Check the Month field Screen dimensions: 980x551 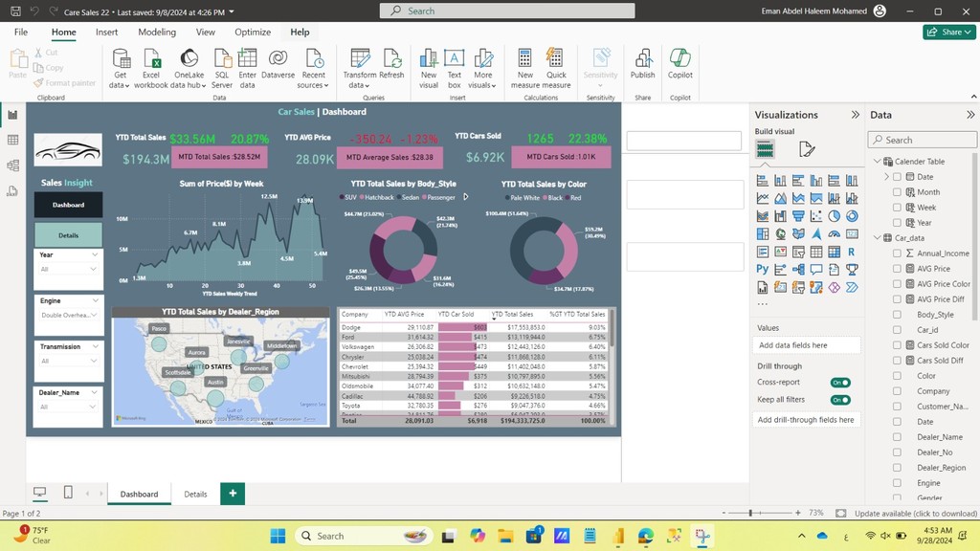pyautogui.click(x=897, y=192)
